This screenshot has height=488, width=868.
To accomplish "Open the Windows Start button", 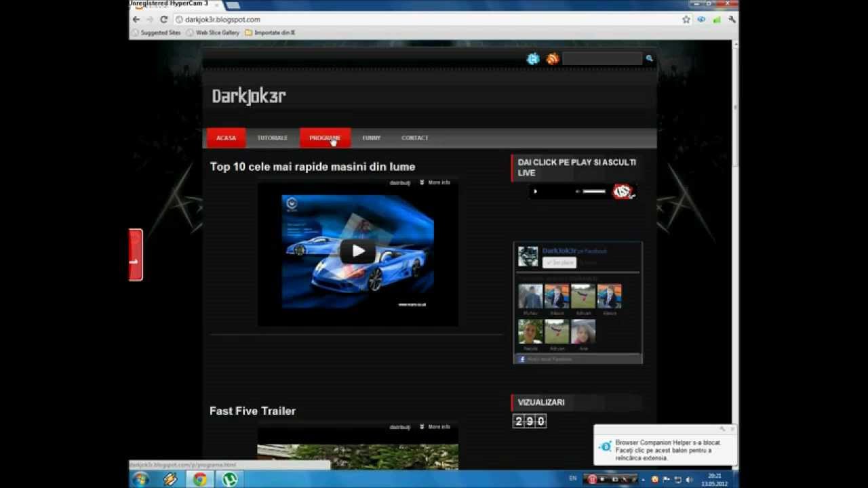I will [140, 479].
